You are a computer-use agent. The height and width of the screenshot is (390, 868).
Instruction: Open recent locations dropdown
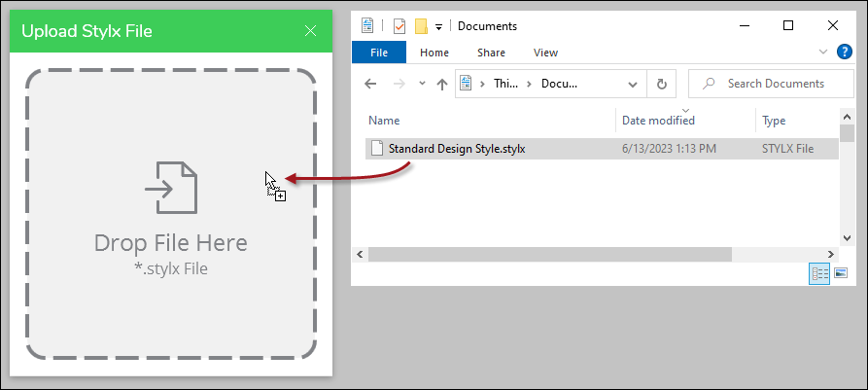click(x=422, y=84)
